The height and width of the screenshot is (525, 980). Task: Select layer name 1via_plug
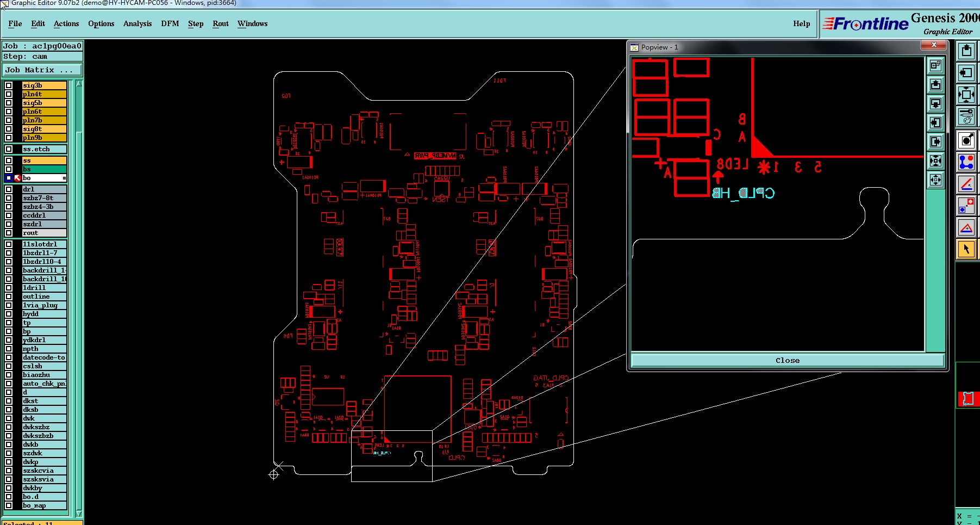(x=45, y=305)
